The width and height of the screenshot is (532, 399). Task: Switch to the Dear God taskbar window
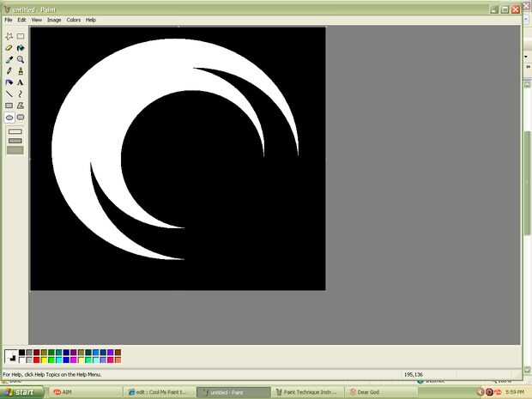coord(381,392)
